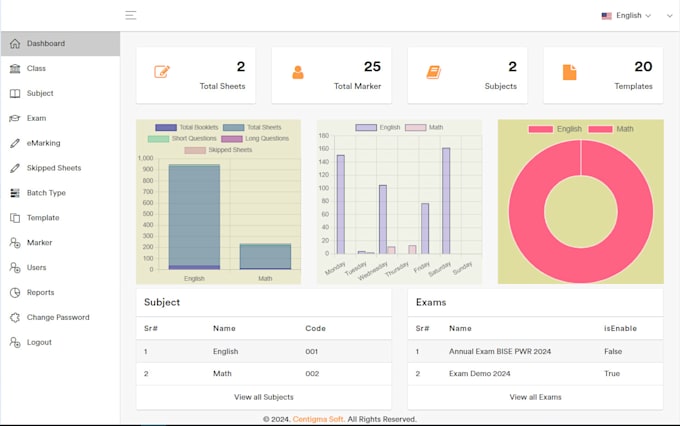The width and height of the screenshot is (680, 426).
Task: Click the Saturday bar in weekday chart
Action: click(446, 201)
